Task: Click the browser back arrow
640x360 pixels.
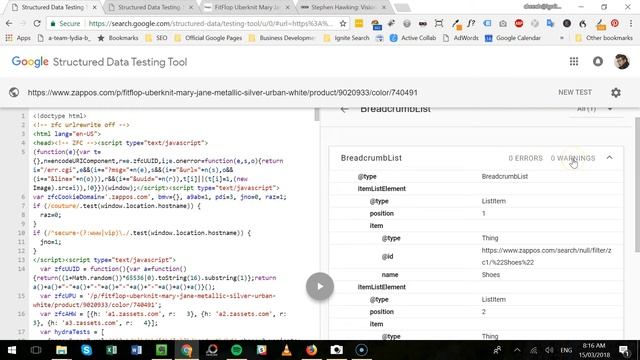Action: click(9, 24)
